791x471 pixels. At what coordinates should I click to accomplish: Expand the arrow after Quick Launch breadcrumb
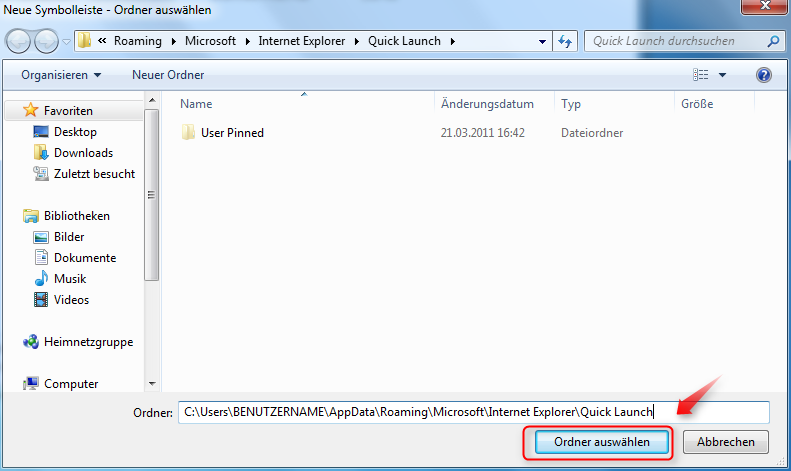[453, 41]
